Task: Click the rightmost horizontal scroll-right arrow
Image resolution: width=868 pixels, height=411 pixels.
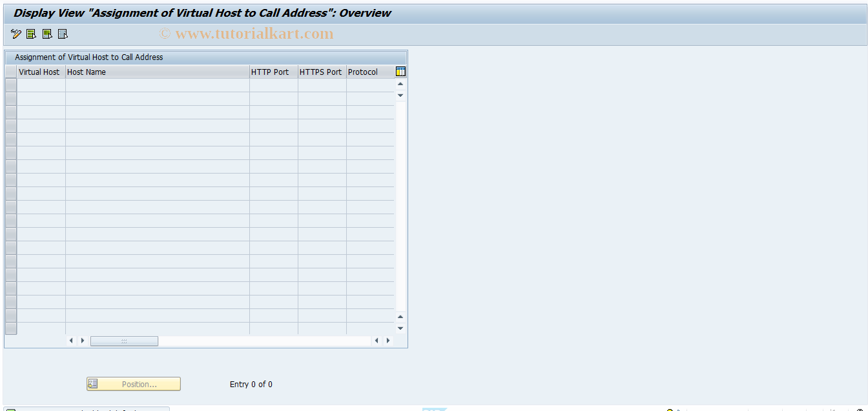Action: coord(388,341)
